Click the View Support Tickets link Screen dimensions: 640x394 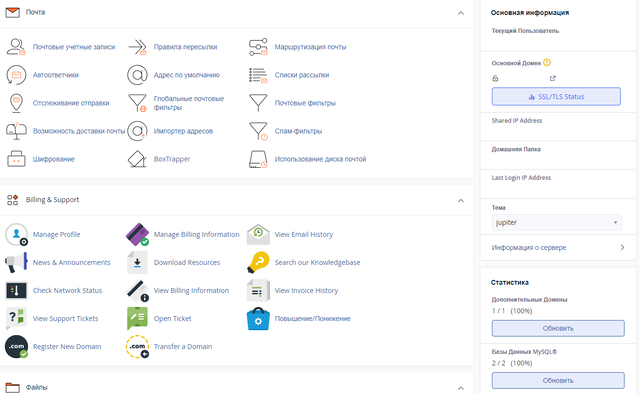point(65,318)
